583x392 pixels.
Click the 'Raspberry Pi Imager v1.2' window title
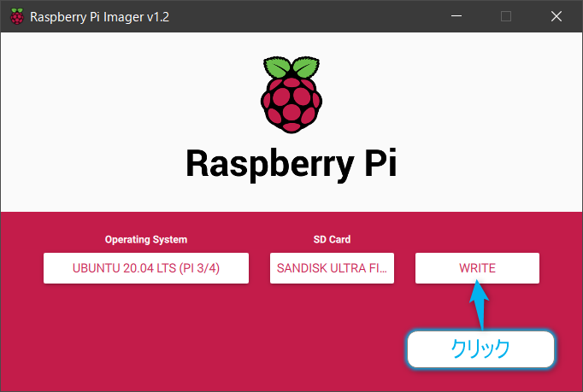(100, 17)
